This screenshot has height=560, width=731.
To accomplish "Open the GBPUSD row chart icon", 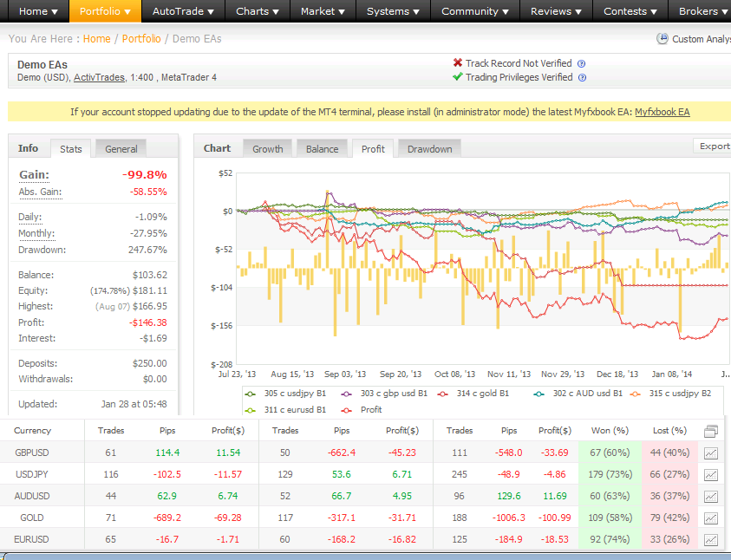I will point(711,453).
